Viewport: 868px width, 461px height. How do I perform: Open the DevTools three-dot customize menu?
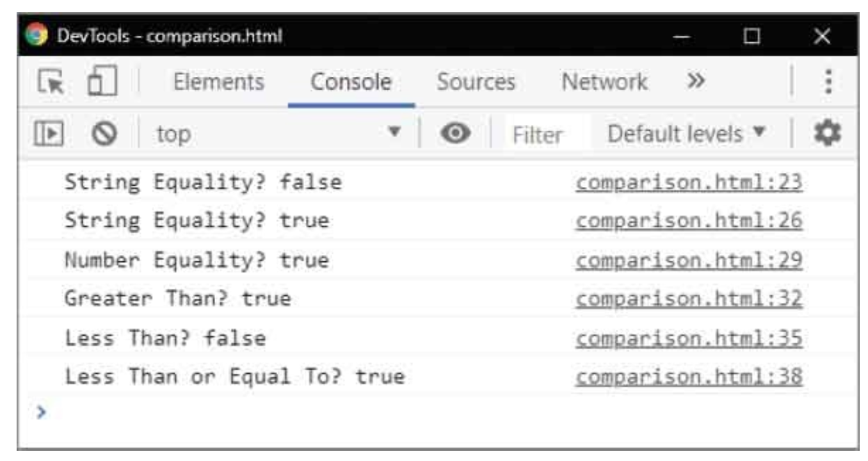click(x=829, y=82)
